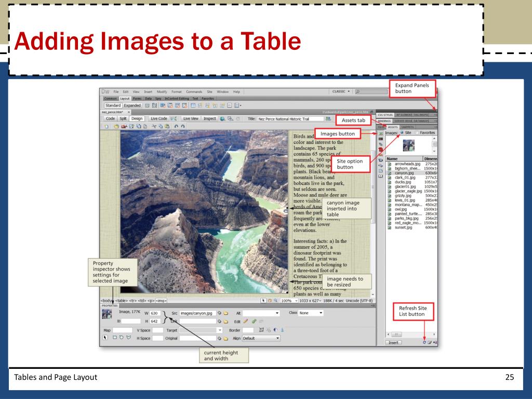This screenshot has height=399, width=532.
Task: Select sunset.jpg in the Assets list
Action: point(412,228)
